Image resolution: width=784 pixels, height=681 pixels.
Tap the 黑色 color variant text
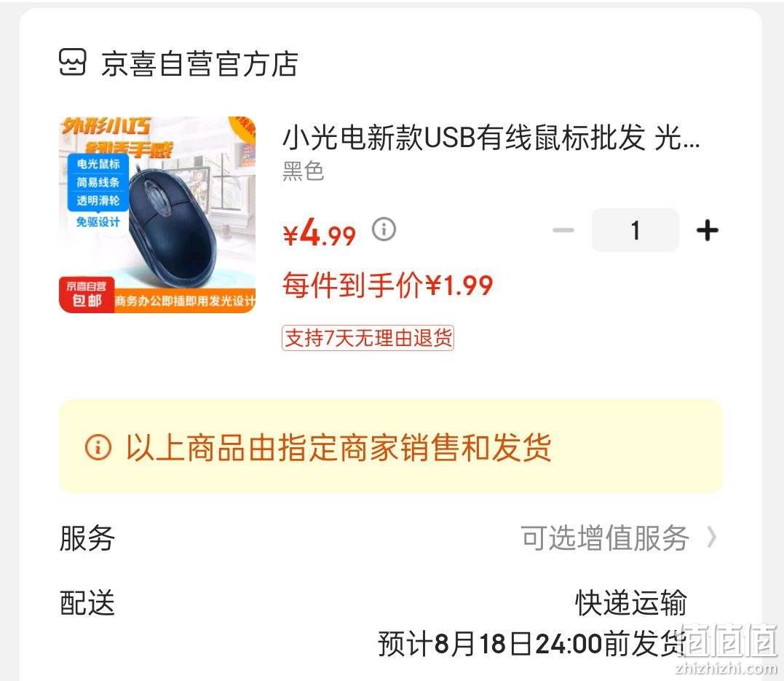(304, 171)
